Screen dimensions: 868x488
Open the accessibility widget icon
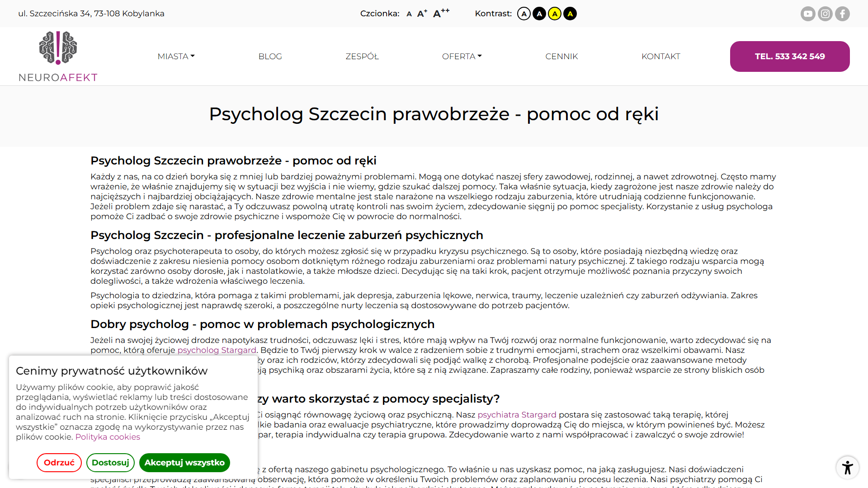click(848, 468)
